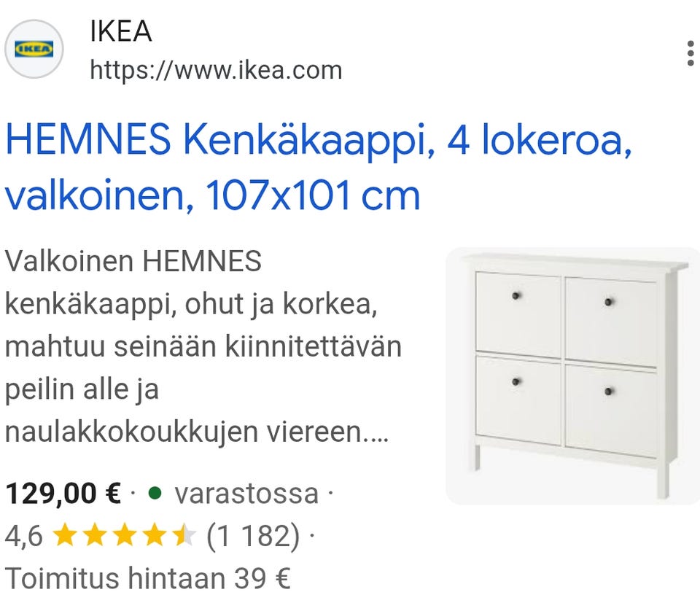Click the IKEA logo favicon
700x603 pixels.
pos(34,49)
